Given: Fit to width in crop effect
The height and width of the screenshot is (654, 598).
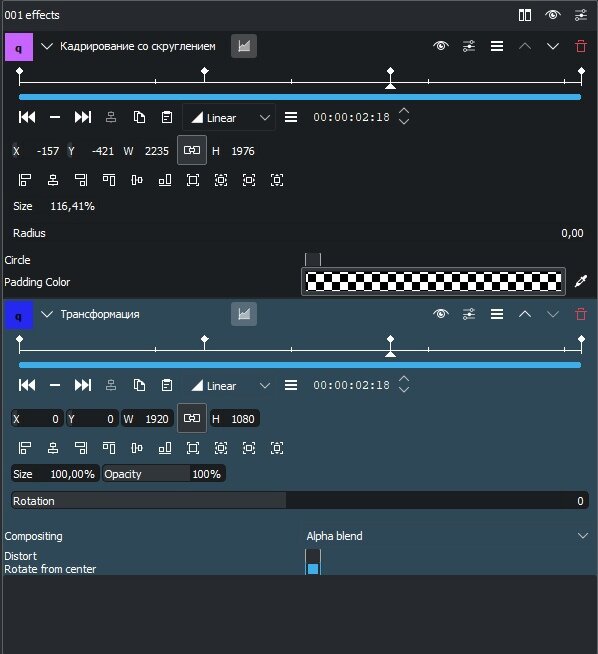Looking at the screenshot, I should 249,180.
